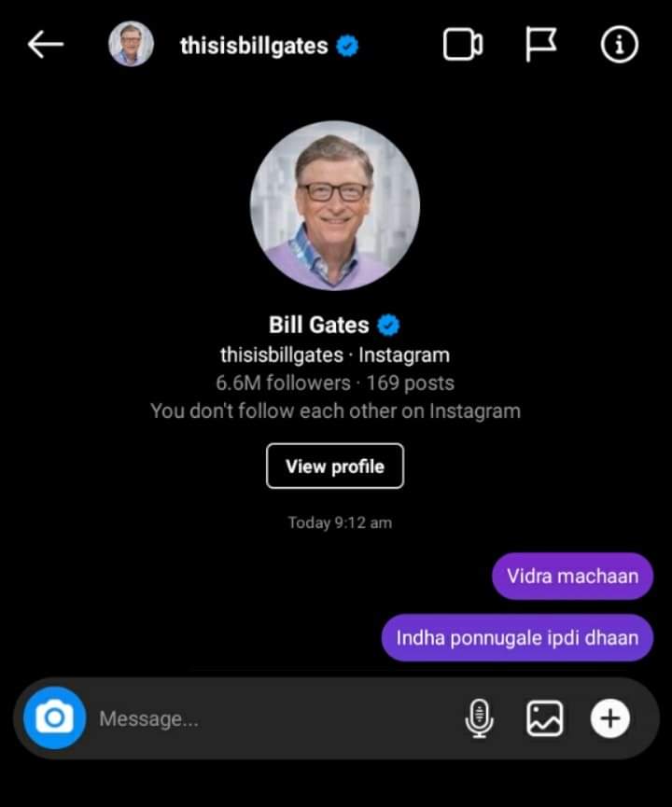Open the gallery image picker

click(545, 718)
